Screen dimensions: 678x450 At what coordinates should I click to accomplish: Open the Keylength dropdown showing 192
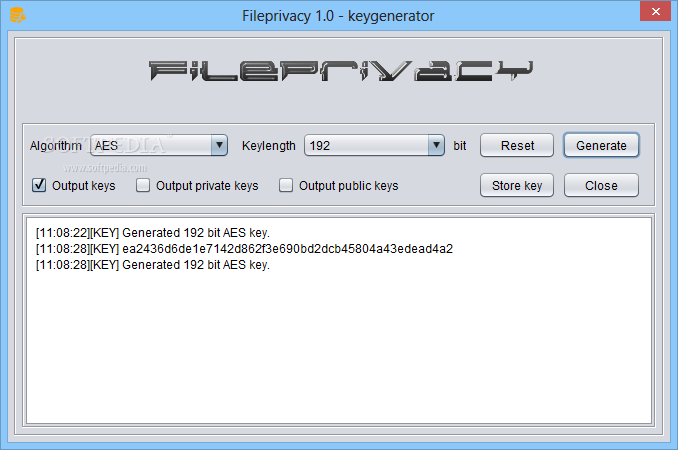(x=374, y=145)
